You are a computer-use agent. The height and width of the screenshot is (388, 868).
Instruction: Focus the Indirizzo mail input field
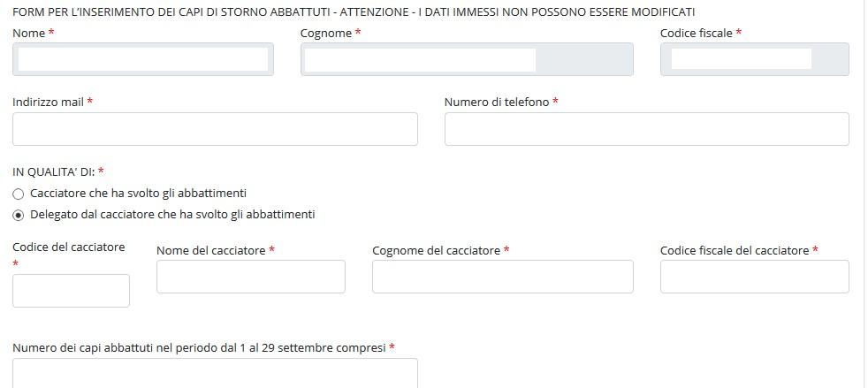pos(215,129)
